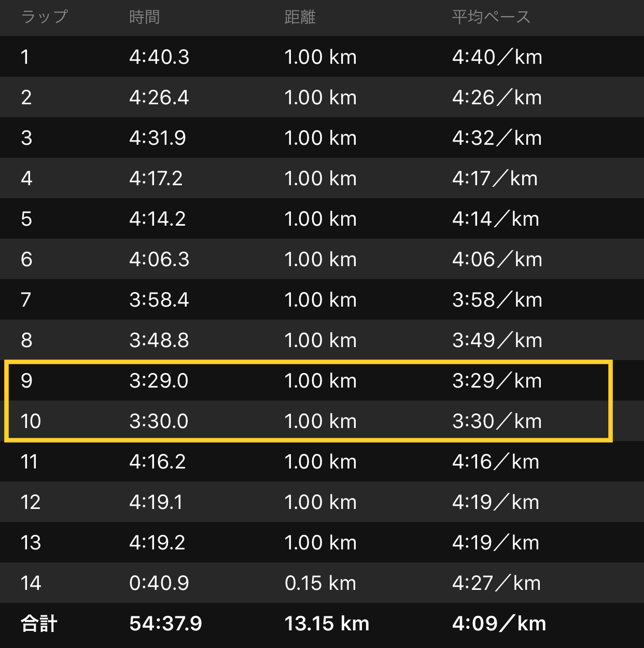Select total time 54:37.9 in 合計 row

165,624
